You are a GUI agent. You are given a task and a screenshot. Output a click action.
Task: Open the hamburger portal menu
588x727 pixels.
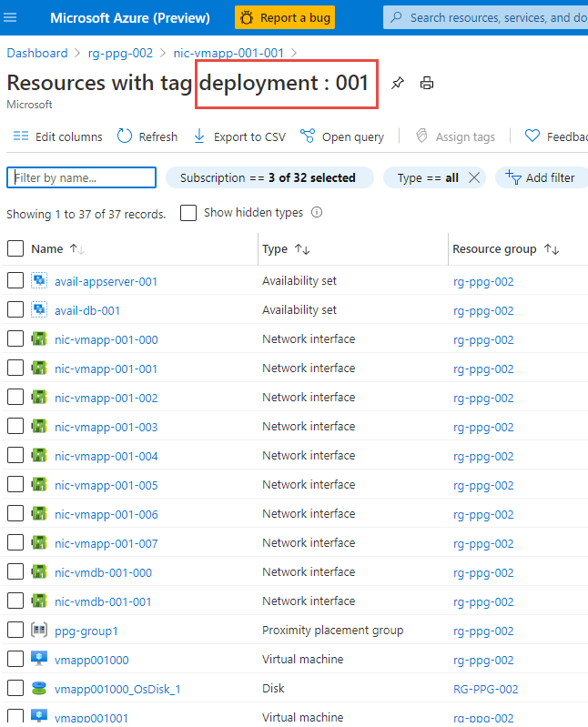(10, 17)
